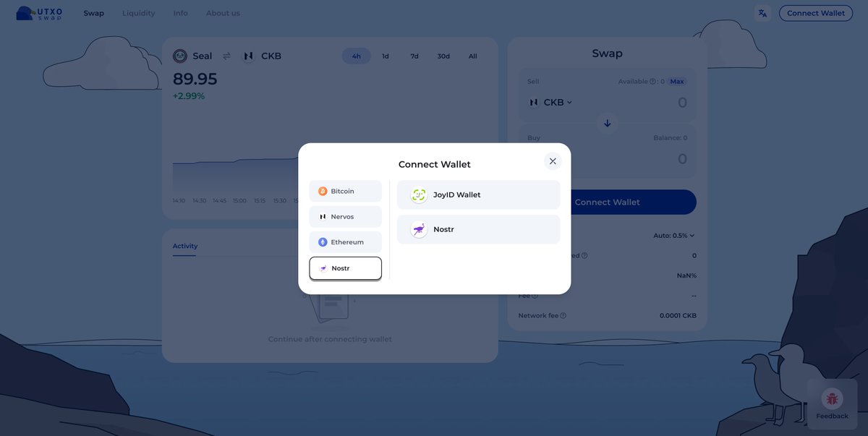Screen dimensions: 868x436
Task: Select the 1d chart timeframe
Action: pyautogui.click(x=386, y=56)
